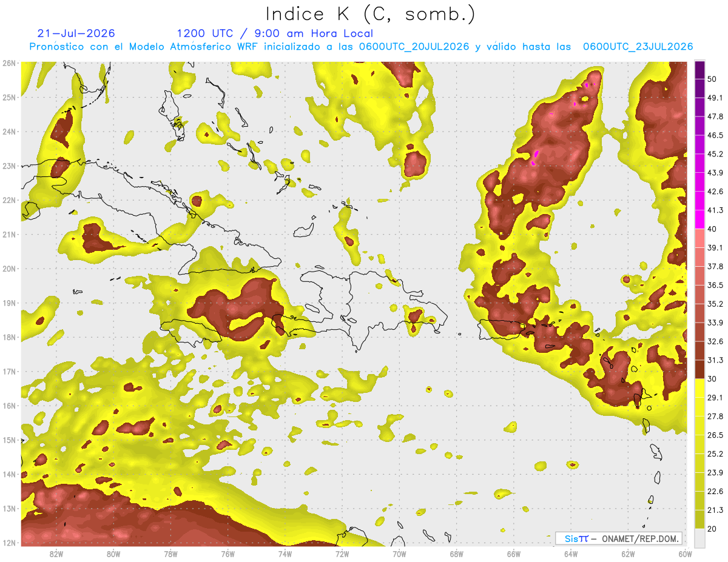Click the latitude label "12N"
The height and width of the screenshot is (562, 728).
[x=9, y=543]
